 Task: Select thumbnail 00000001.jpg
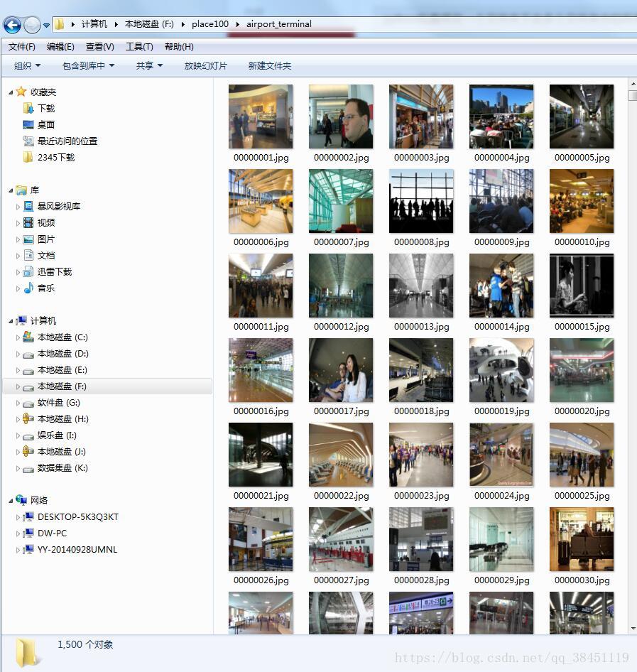pyautogui.click(x=261, y=116)
